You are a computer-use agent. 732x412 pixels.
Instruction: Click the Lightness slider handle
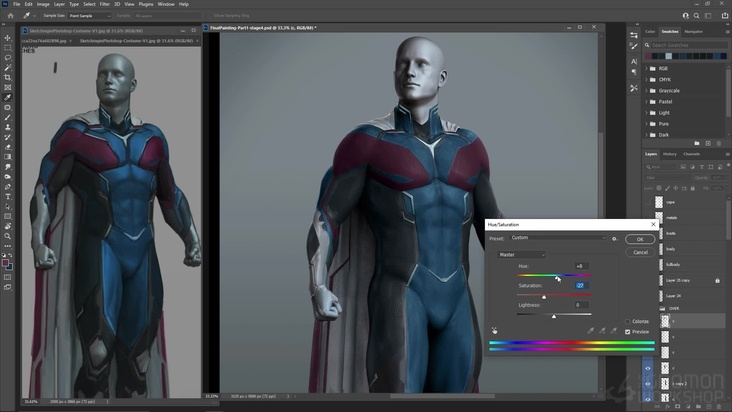click(x=554, y=317)
